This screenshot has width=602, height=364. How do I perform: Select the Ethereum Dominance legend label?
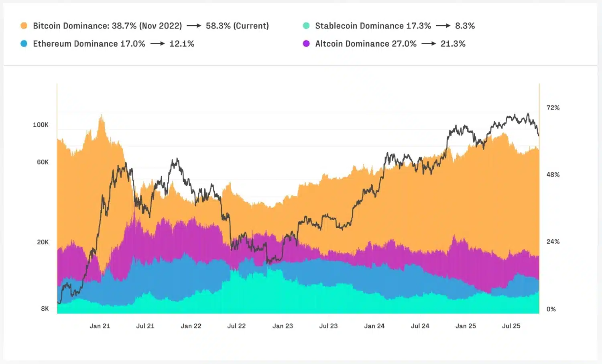coord(89,44)
